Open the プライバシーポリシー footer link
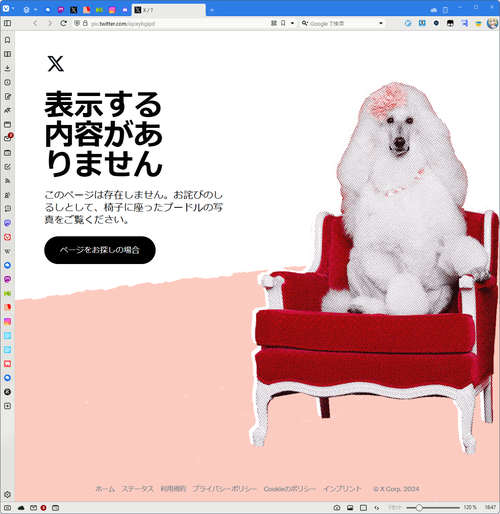This screenshot has width=500, height=514. 224,489
